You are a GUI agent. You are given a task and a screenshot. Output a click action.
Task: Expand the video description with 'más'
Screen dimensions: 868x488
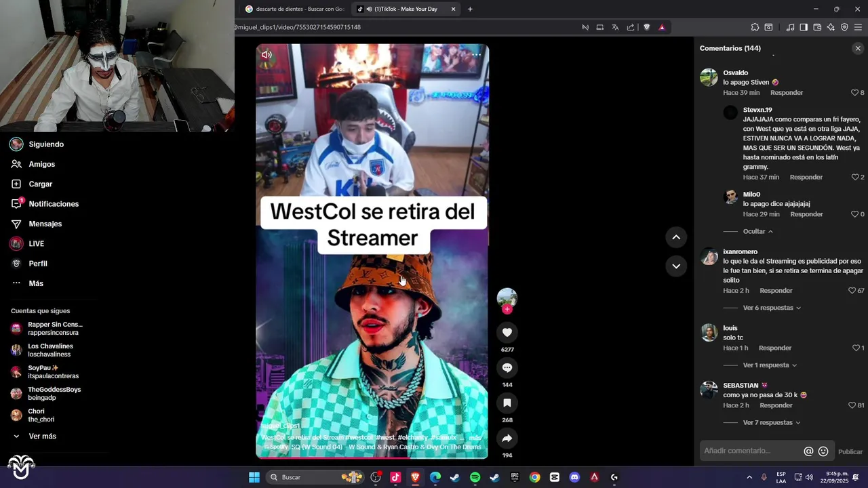[475, 438]
